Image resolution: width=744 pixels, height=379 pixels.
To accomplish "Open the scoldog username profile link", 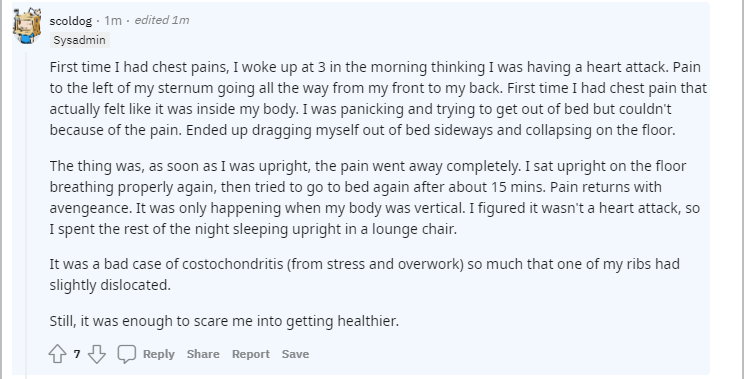I will coord(71,21).
